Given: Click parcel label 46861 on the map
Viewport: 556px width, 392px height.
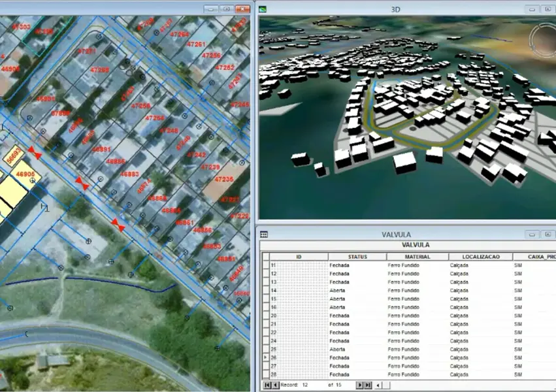Looking at the screenshot, I should (185, 223).
